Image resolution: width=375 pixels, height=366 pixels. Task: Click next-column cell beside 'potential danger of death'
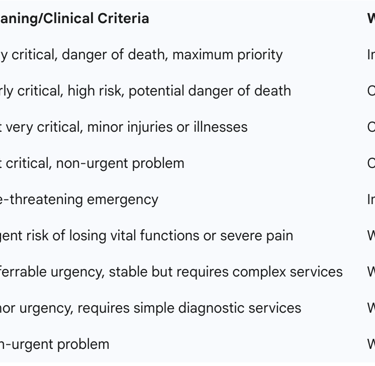[371, 91]
